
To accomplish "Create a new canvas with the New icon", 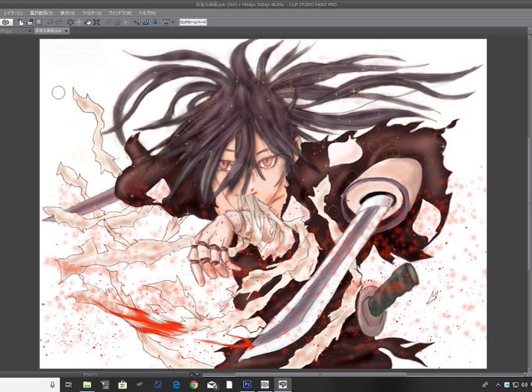I will (21, 23).
